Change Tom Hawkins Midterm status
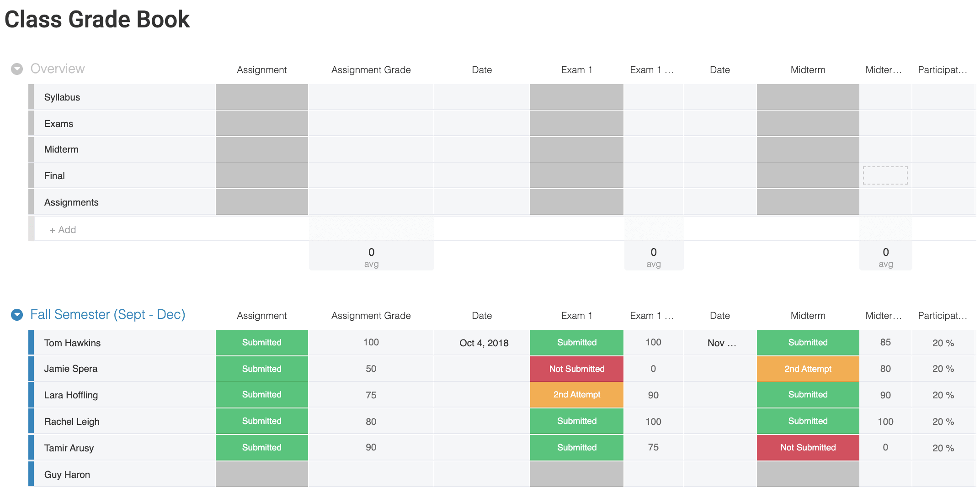The width and height of the screenshot is (980, 487). point(808,343)
